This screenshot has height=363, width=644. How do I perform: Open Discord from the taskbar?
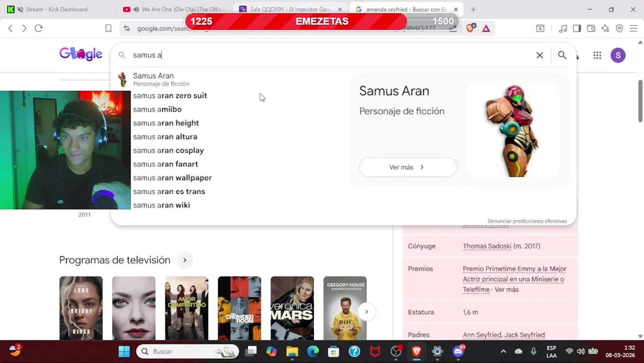458,351
